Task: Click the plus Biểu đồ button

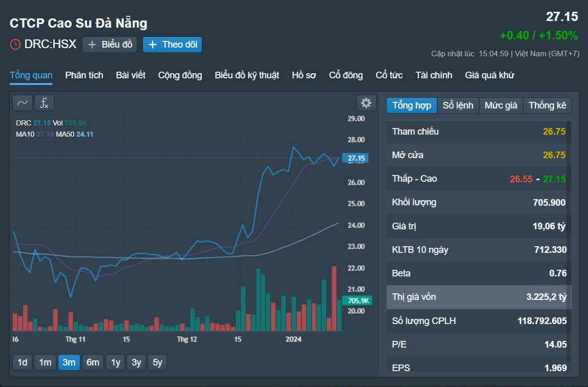Action: point(110,45)
